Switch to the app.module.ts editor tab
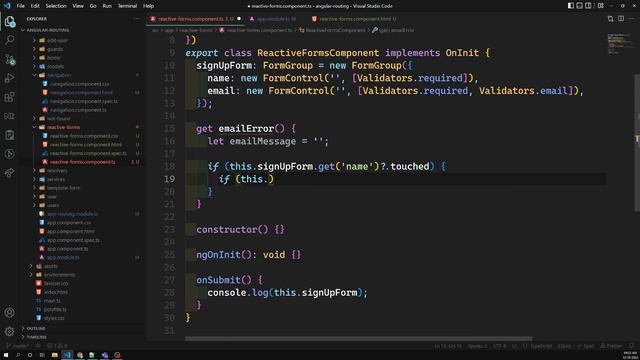The image size is (640, 360). tap(273, 19)
